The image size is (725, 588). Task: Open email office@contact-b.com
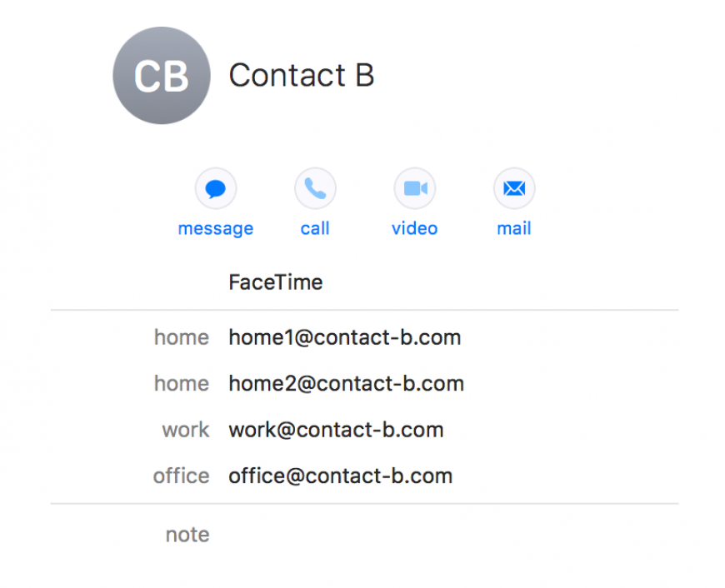[x=341, y=476]
